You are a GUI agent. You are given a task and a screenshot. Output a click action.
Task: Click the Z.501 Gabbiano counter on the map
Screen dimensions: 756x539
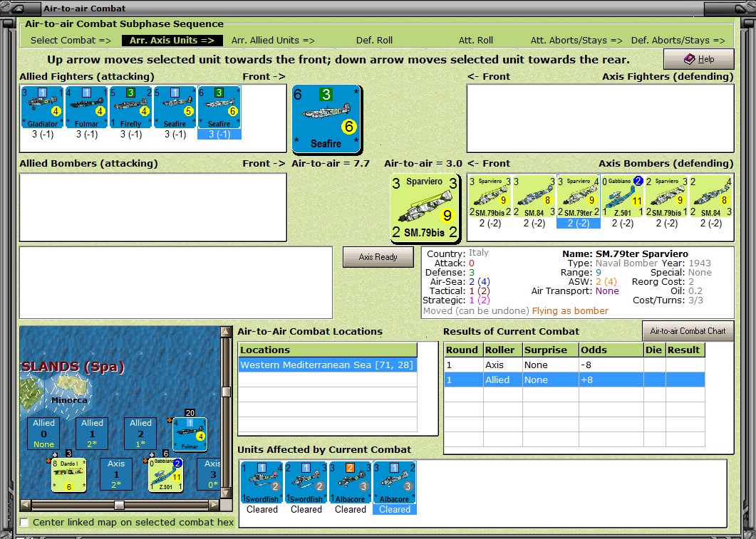coord(166,475)
